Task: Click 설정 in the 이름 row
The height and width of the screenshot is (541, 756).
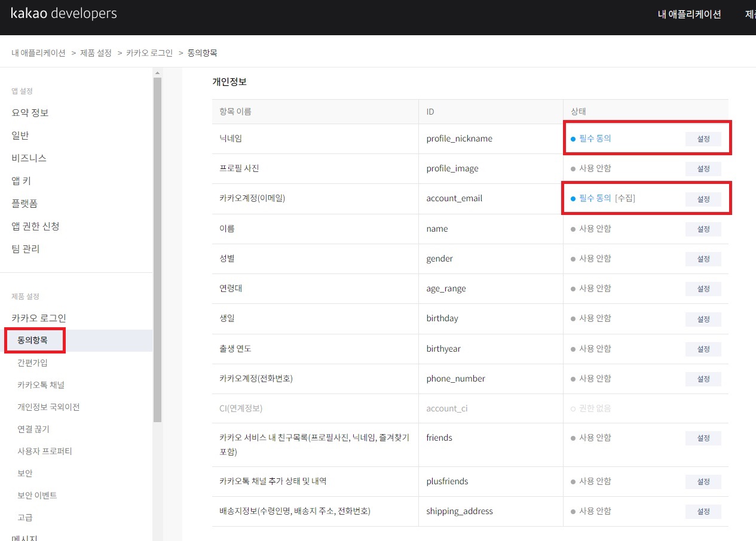Action: click(703, 229)
